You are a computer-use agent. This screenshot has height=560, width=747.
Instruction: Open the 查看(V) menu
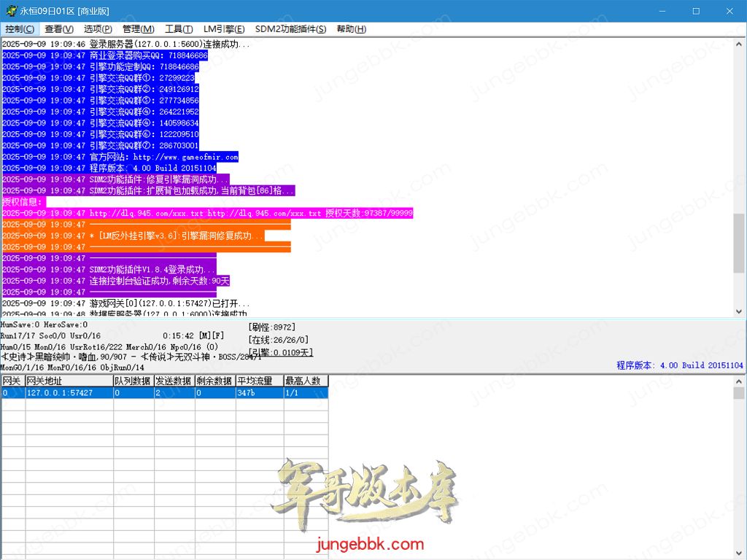(59, 29)
